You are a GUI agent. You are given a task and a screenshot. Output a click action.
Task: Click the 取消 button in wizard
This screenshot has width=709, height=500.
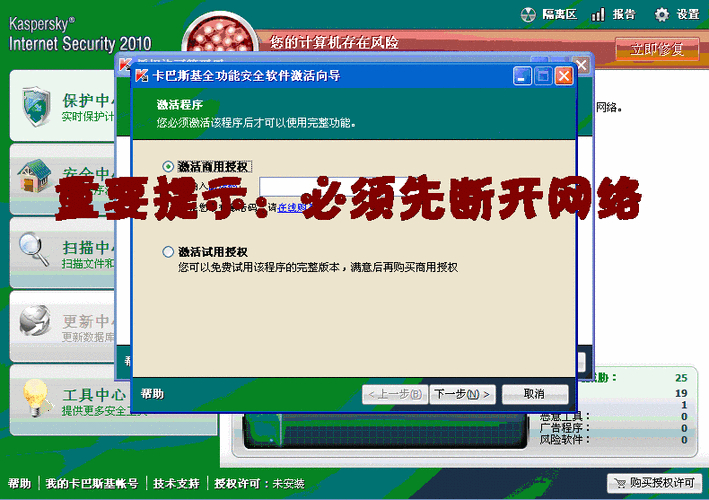[534, 394]
